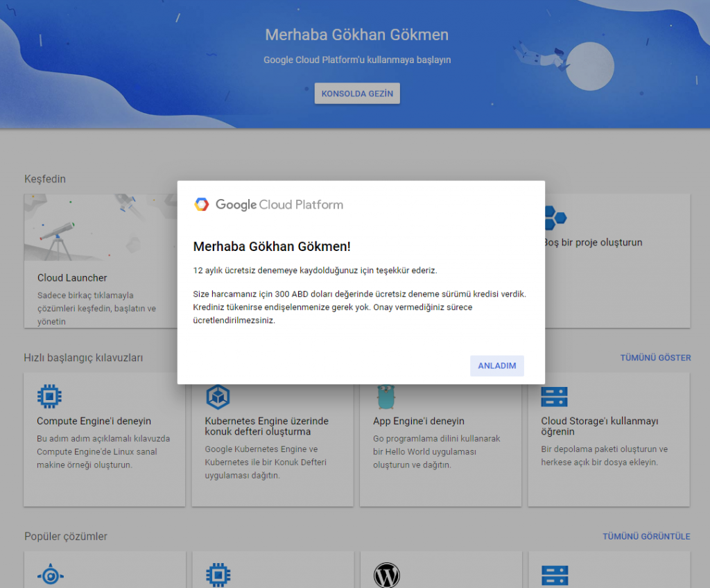This screenshot has width=710, height=588.
Task: Click the blue hexagons empty project icon
Action: tap(555, 218)
